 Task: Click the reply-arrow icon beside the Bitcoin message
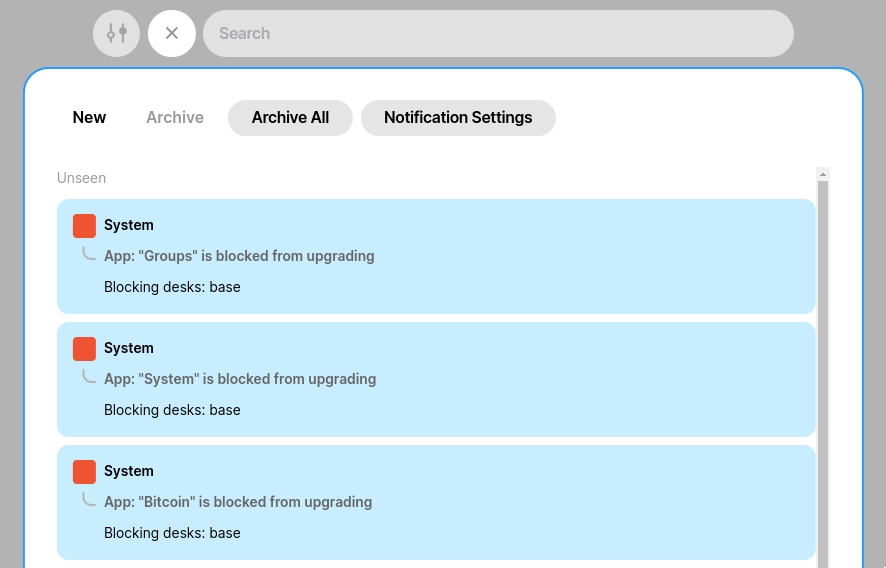(x=88, y=500)
